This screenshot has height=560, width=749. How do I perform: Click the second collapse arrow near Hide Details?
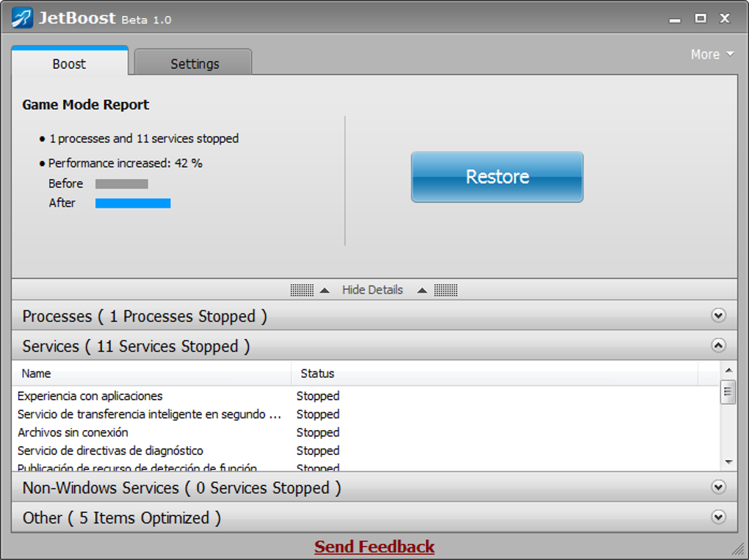pyautogui.click(x=422, y=290)
